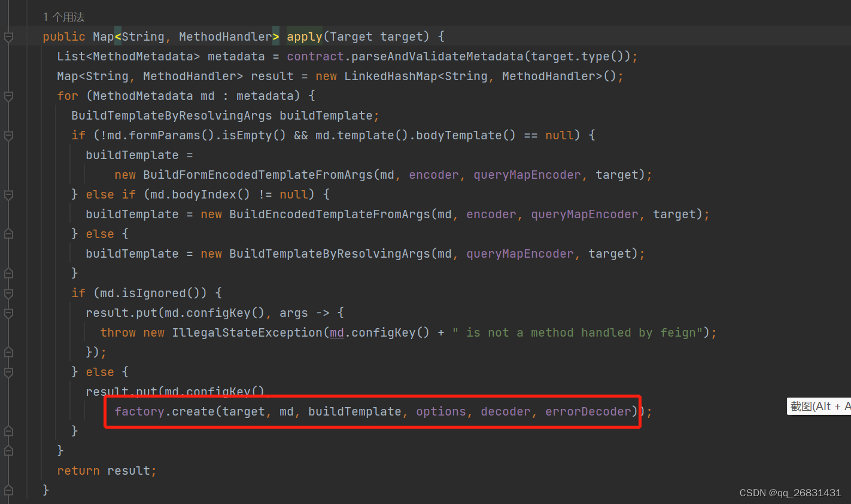Fold the lambda on result.put(md.configKey(), args -> line

point(8,313)
